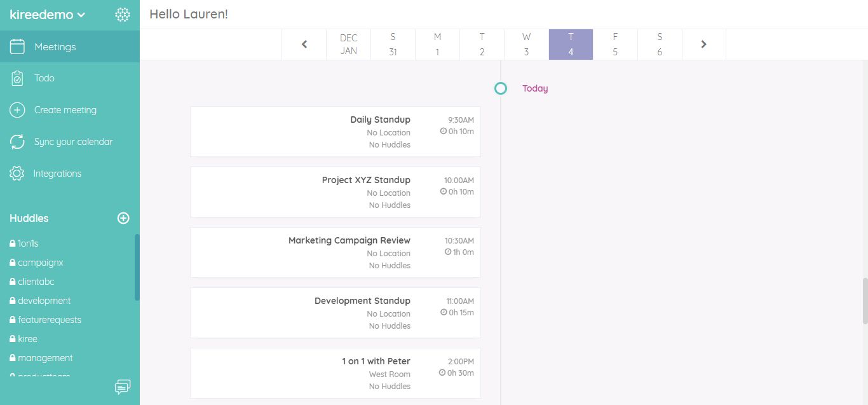
Task: Open the management huddle
Action: click(44, 357)
